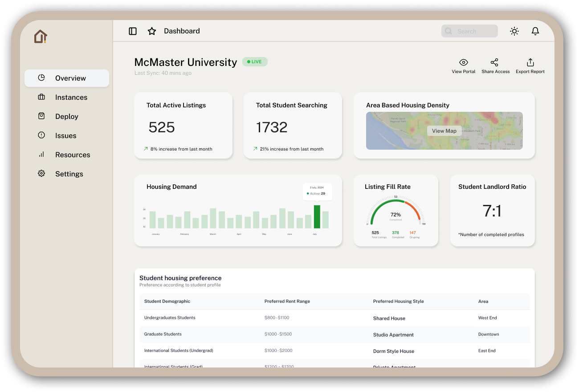
Task: Open the Overview menu item
Action: [67, 78]
